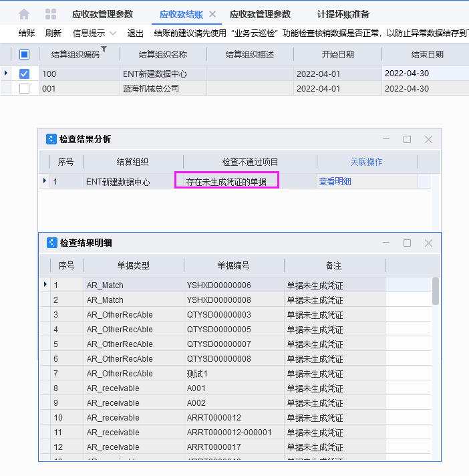The height and width of the screenshot is (476, 469).
Task: Click the 退出 toolbar button
Action: coord(136,33)
